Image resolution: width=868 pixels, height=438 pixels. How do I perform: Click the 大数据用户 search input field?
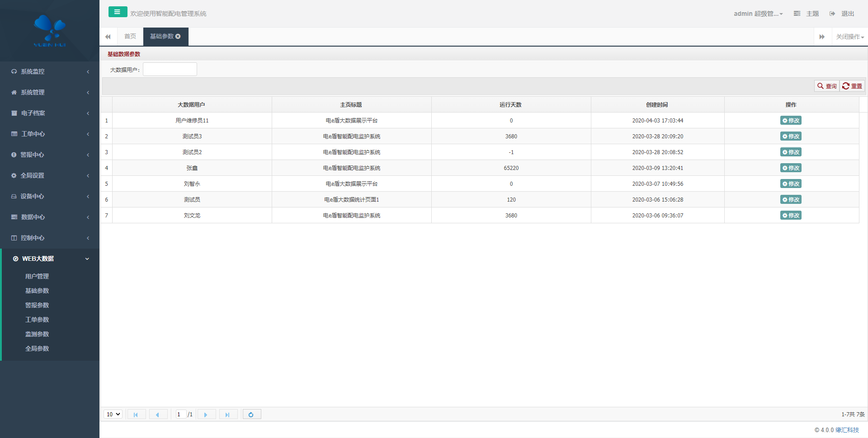coord(170,70)
